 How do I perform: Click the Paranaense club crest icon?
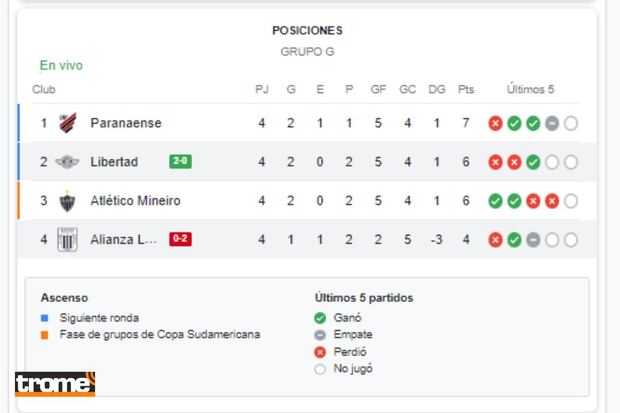[68, 123]
